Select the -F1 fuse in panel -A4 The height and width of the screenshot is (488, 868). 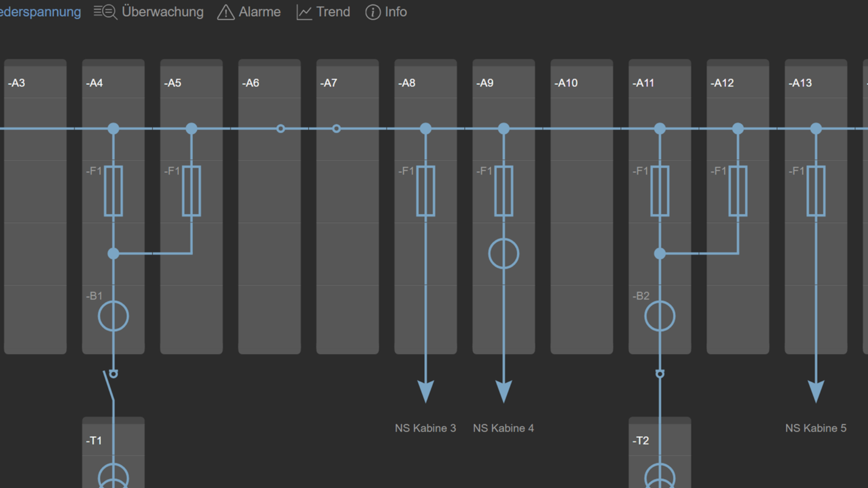(x=113, y=191)
